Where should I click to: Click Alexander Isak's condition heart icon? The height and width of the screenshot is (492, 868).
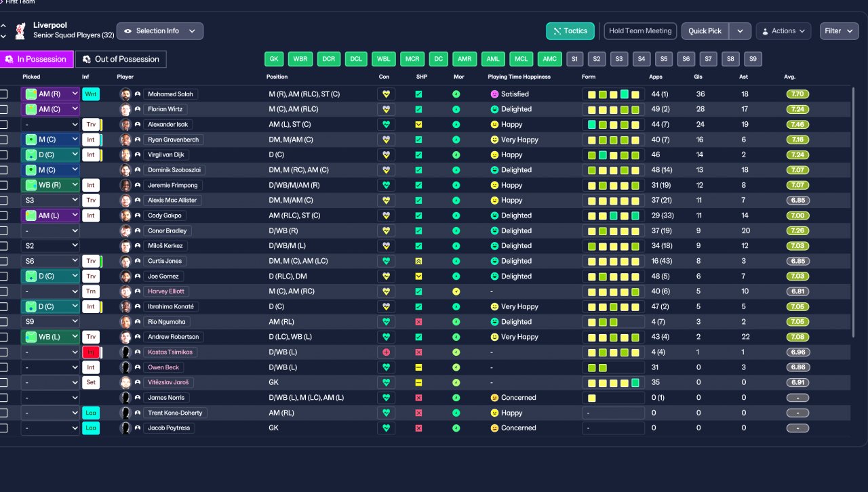tap(387, 125)
